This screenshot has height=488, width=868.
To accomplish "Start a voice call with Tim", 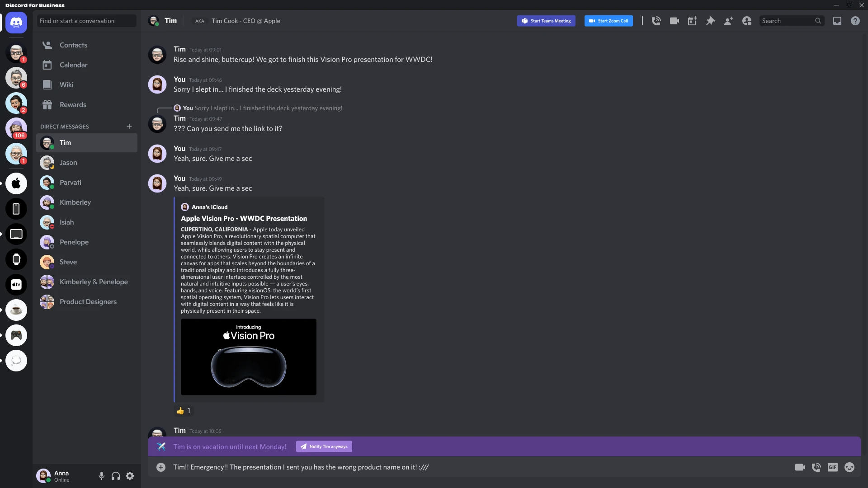I will pyautogui.click(x=656, y=21).
